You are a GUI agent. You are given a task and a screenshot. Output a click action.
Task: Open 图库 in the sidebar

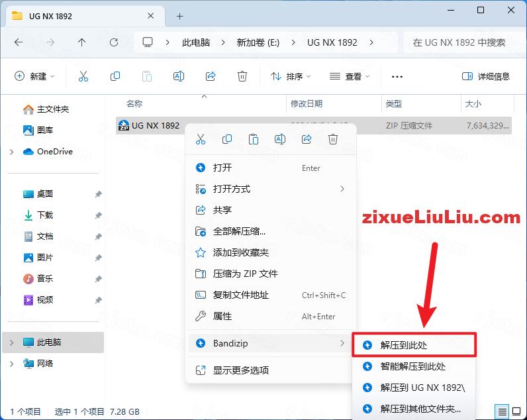point(38,130)
